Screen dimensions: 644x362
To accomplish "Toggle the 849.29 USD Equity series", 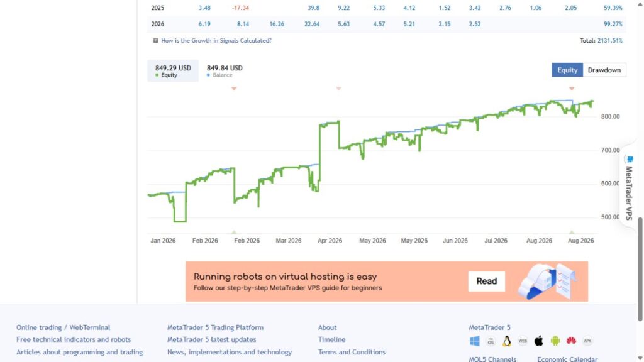I will [x=173, y=70].
